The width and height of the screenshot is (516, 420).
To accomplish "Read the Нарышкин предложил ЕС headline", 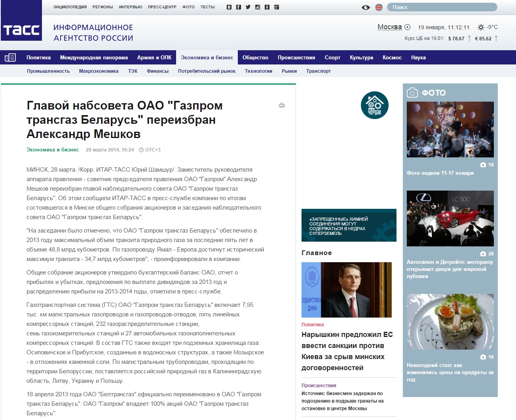I will (x=347, y=351).
